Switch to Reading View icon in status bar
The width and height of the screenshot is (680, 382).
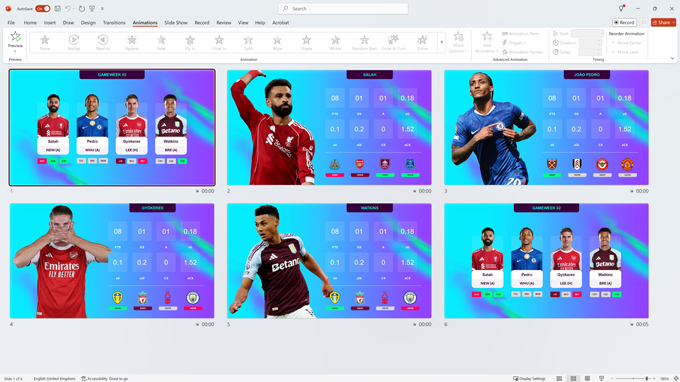(587, 379)
